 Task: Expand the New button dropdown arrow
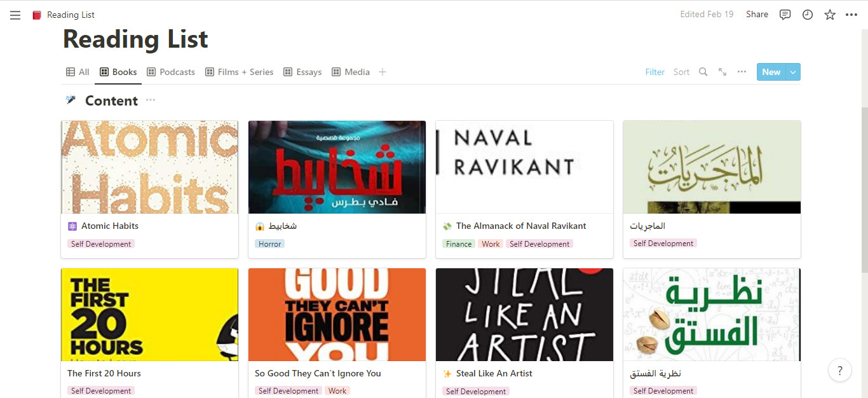(x=793, y=72)
